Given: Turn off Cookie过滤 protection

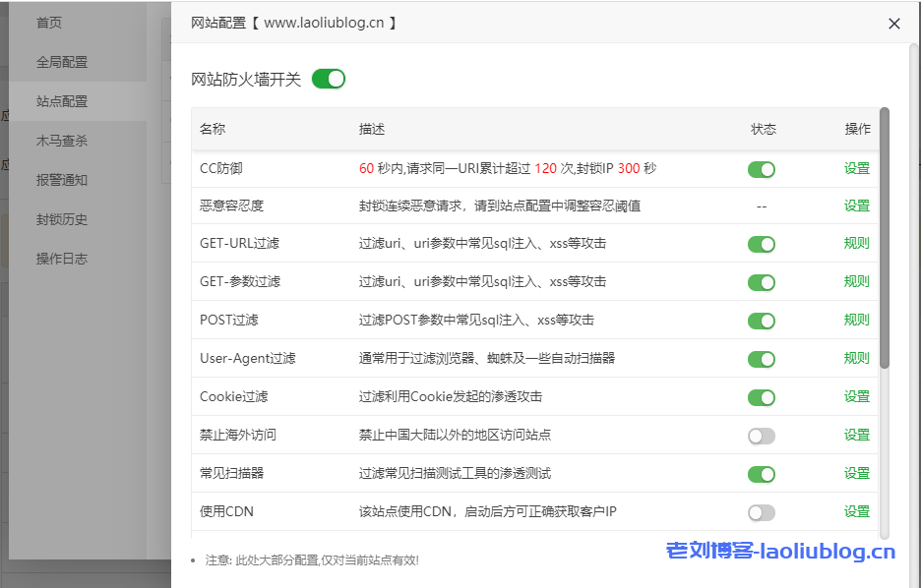Looking at the screenshot, I should 761,396.
